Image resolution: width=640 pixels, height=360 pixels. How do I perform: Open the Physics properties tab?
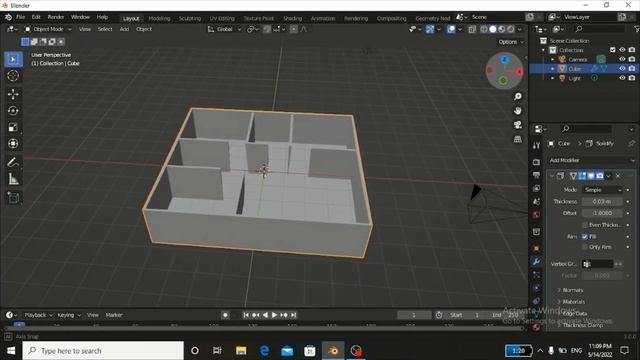(x=536, y=288)
